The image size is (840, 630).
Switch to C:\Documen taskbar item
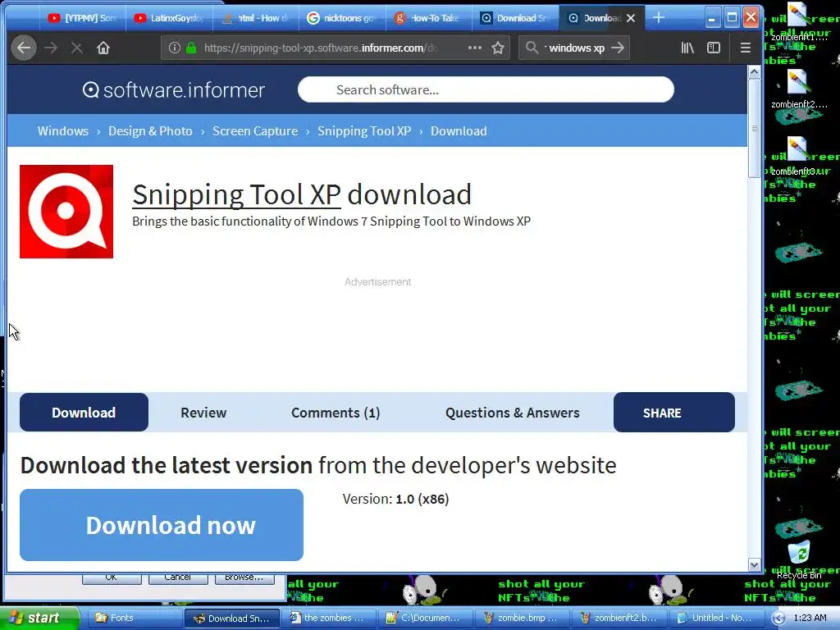pyautogui.click(x=424, y=619)
